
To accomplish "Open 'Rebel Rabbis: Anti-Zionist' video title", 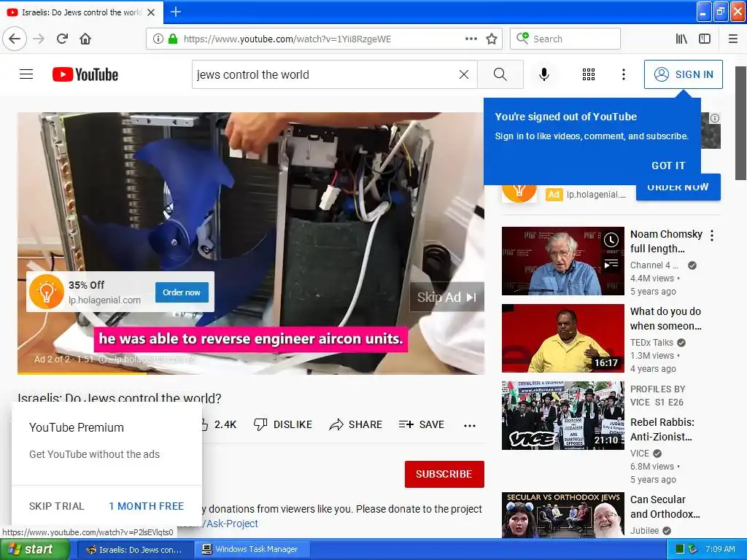I will pos(662,429).
